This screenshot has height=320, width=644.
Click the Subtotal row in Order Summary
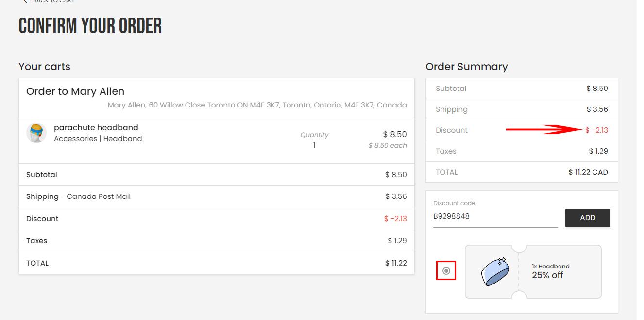point(522,89)
